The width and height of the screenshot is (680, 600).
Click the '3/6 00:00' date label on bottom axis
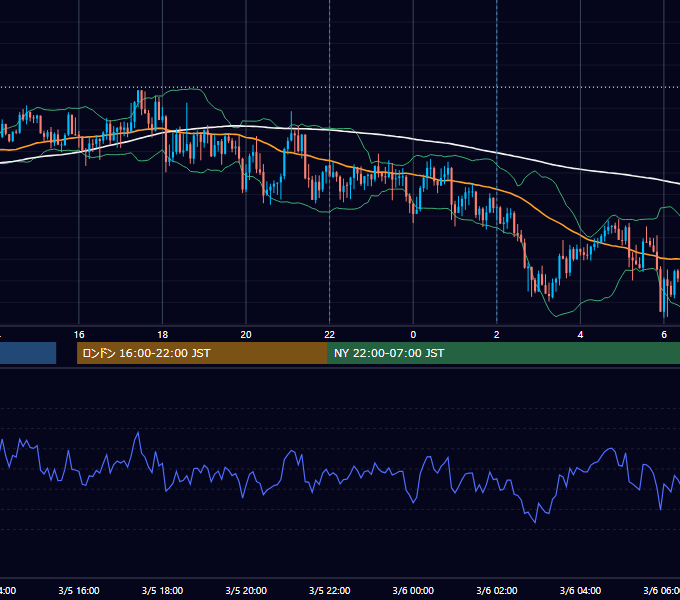[x=413, y=590]
